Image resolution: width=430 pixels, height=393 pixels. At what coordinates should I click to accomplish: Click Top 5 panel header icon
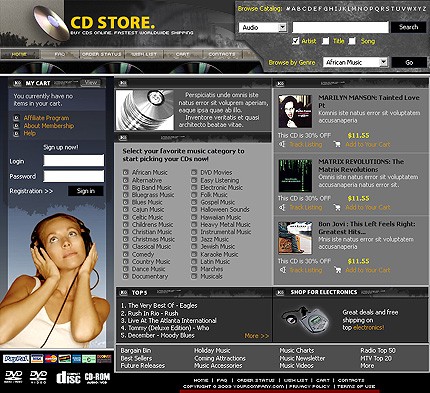click(x=123, y=293)
